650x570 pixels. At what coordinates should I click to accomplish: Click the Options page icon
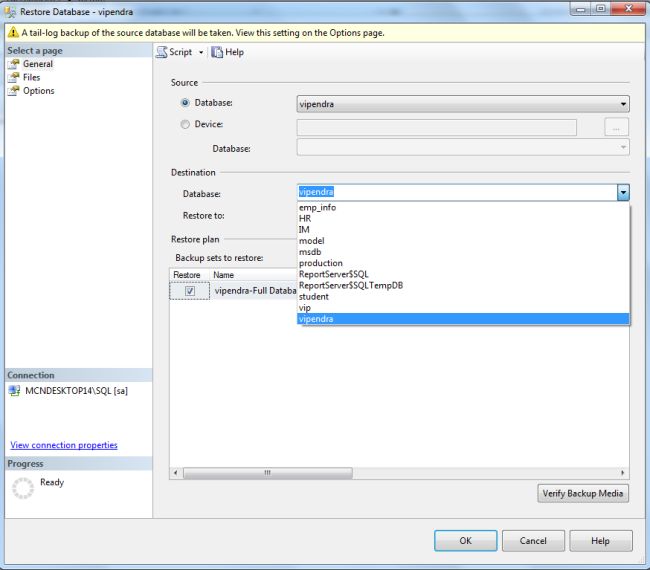14,90
